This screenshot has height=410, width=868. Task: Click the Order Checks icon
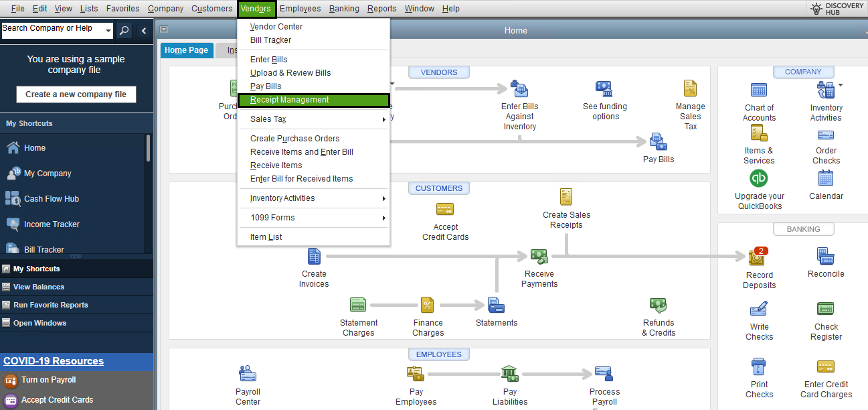(825, 134)
